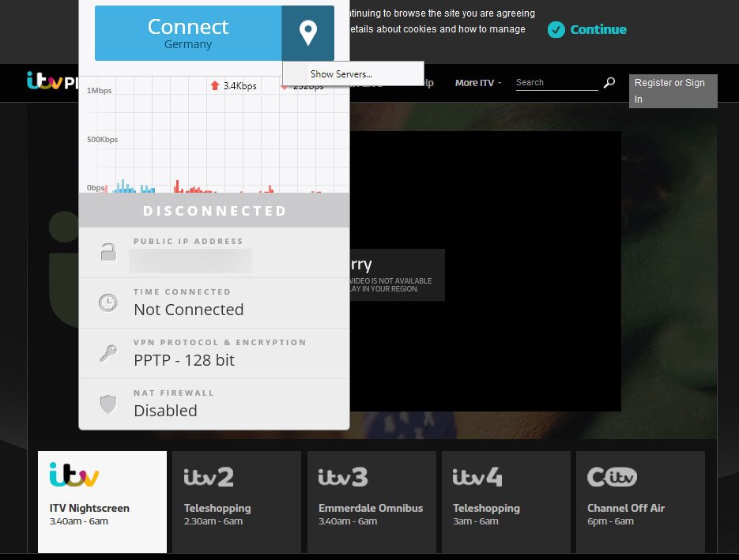The height and width of the screenshot is (560, 739).
Task: Select the ITV Nightscreen channel card
Action: tap(102, 502)
